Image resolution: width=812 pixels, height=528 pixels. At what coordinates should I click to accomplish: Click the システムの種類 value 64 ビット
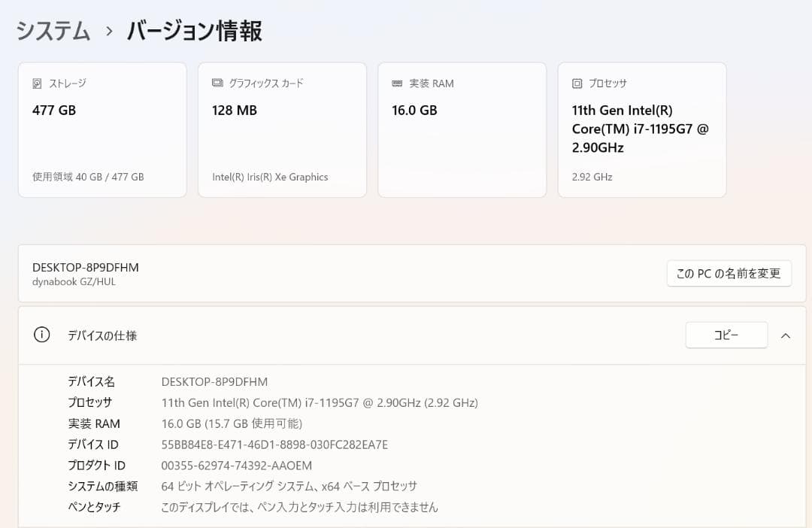click(x=289, y=486)
